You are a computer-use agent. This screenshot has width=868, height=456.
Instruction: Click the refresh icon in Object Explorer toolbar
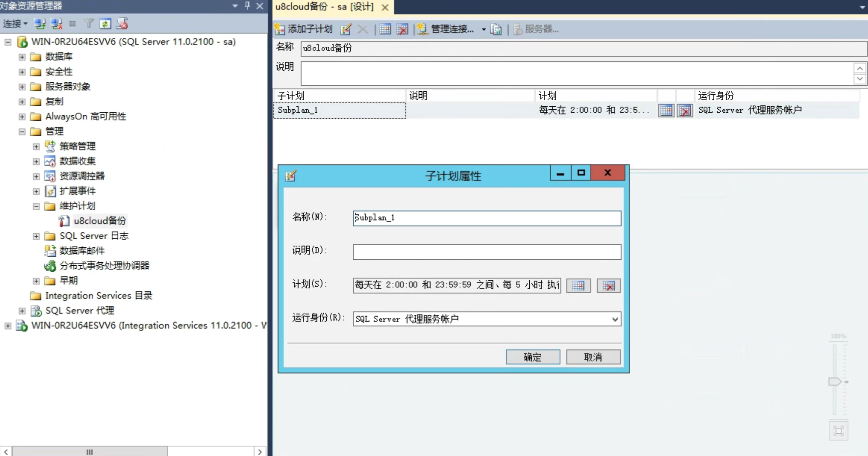(x=105, y=24)
